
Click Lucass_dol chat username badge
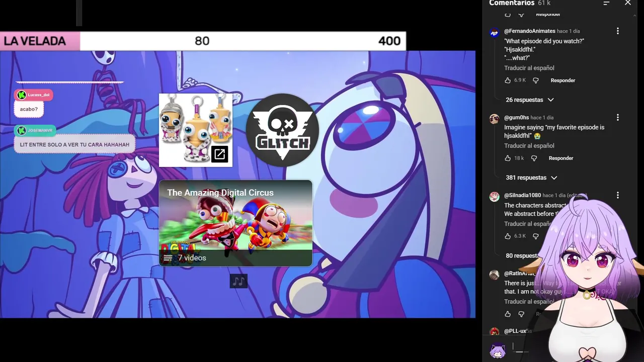click(34, 95)
